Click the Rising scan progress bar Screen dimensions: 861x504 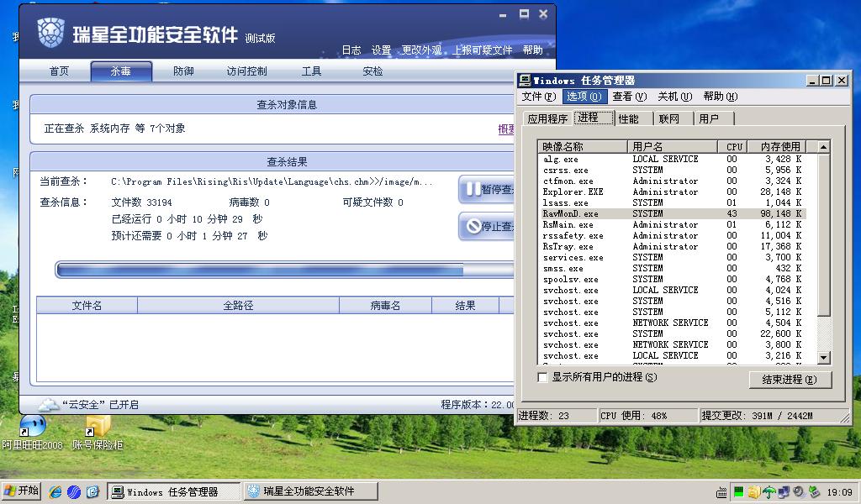285,270
